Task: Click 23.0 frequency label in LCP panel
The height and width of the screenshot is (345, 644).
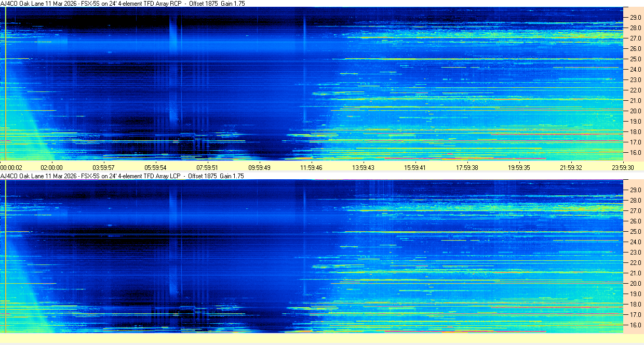Action: (x=636, y=253)
